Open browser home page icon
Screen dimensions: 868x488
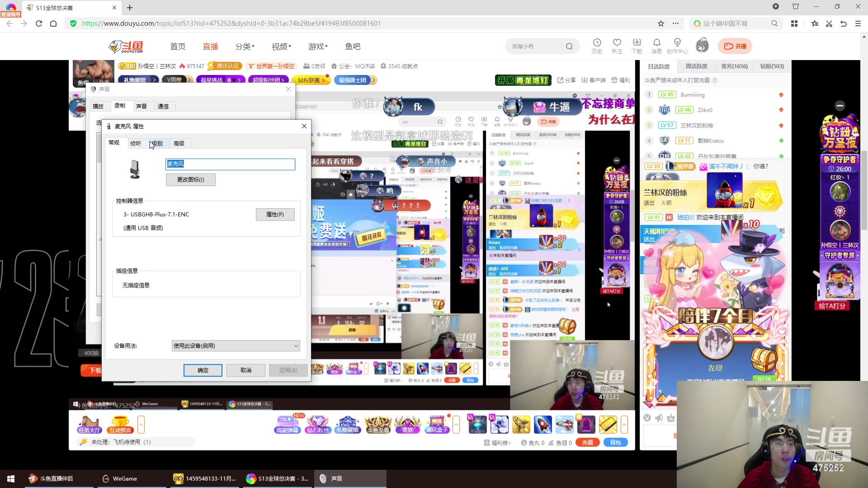(x=53, y=23)
